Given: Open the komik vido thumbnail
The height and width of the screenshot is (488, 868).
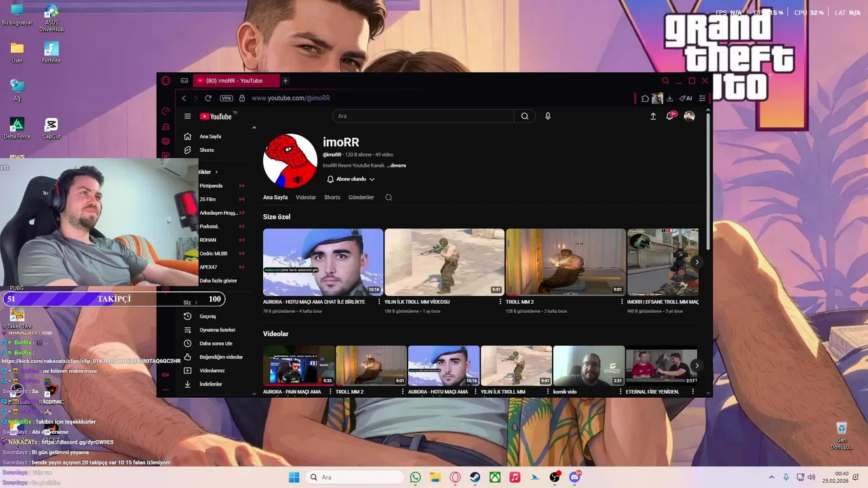Looking at the screenshot, I should point(589,366).
